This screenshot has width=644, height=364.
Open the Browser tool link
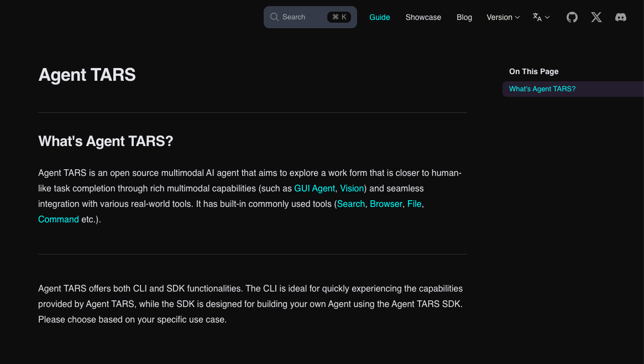386,204
